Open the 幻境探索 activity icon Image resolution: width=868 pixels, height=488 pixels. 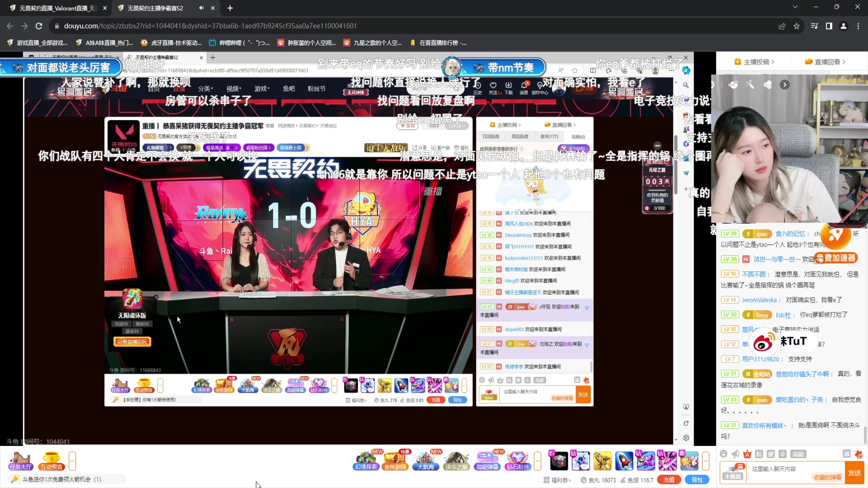pos(366,461)
